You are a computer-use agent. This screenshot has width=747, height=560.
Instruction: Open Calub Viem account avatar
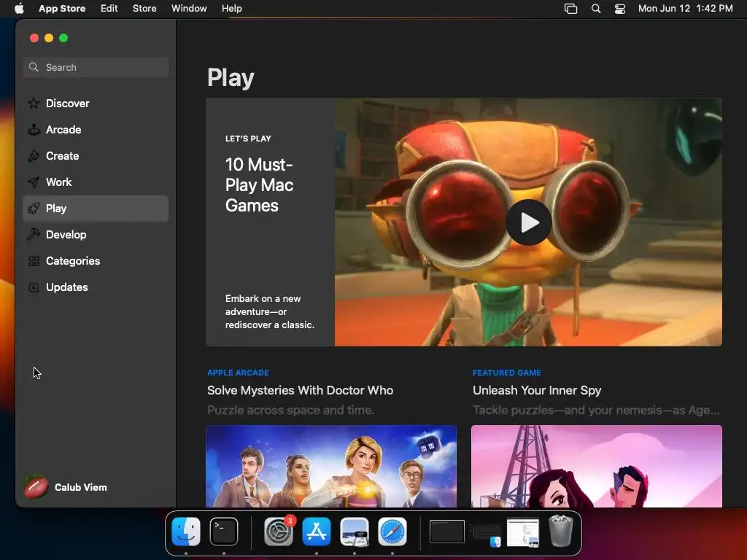pos(36,487)
